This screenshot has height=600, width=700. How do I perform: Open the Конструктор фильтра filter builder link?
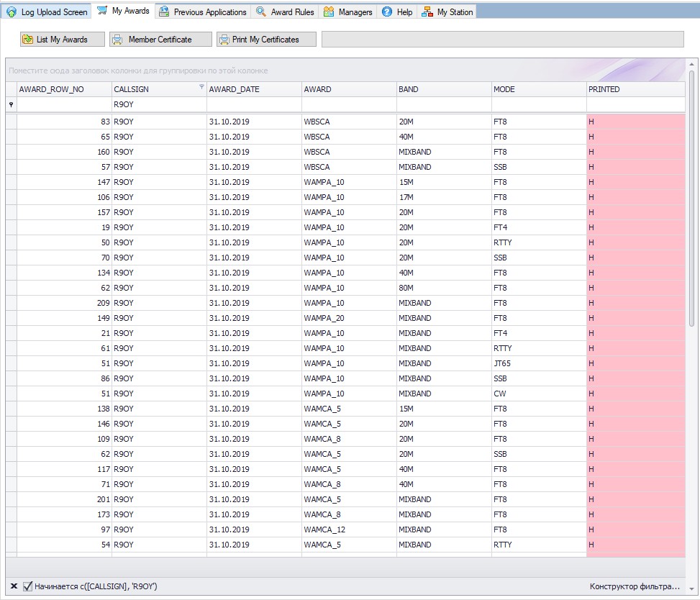pyautogui.click(x=635, y=586)
